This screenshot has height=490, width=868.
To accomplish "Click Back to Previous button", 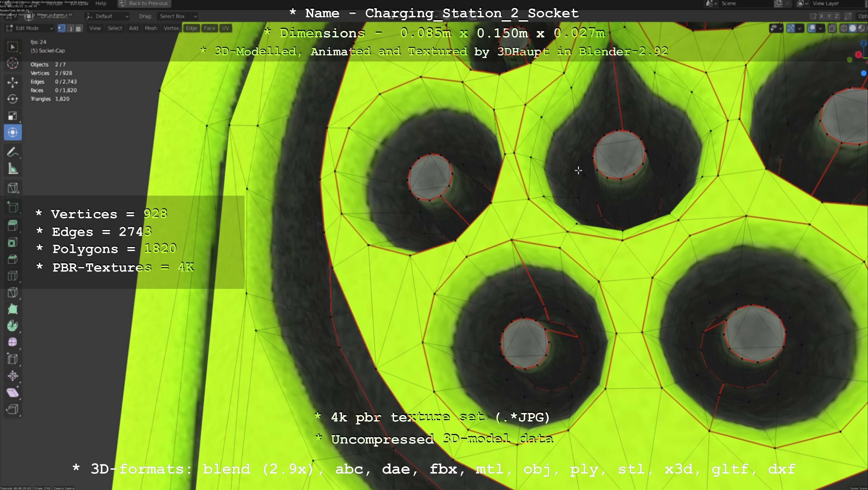I will click(144, 3).
